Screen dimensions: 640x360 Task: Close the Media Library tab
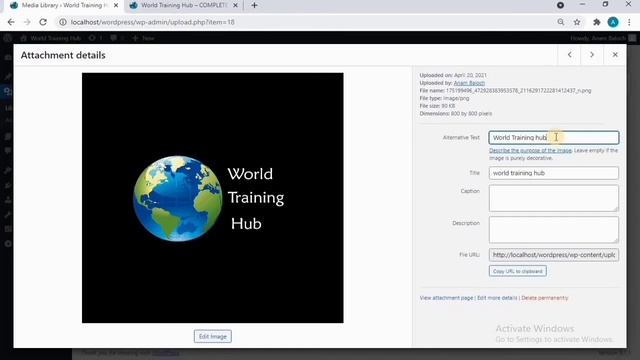tap(116, 5)
